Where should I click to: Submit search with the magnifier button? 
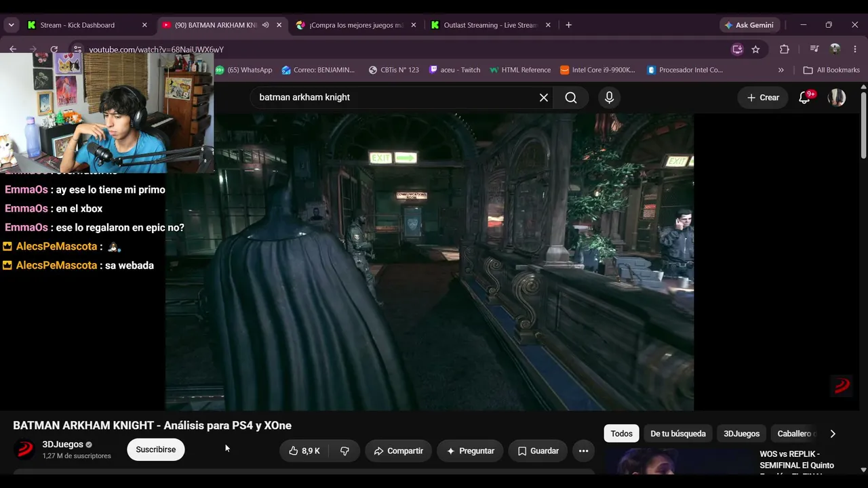571,98
